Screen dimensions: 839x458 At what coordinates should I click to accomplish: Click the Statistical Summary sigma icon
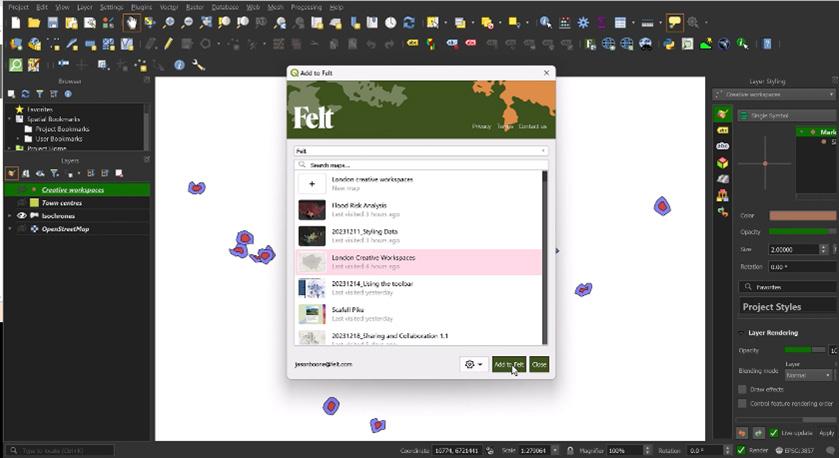point(601,22)
